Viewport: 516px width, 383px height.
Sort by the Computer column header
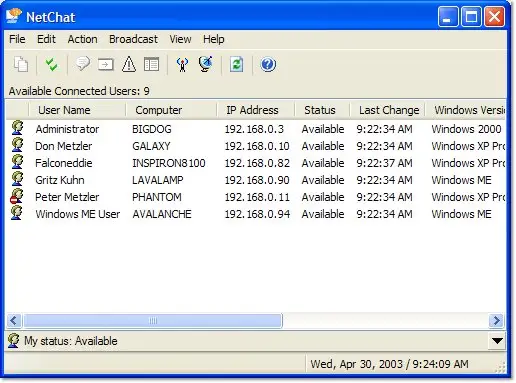pos(171,110)
